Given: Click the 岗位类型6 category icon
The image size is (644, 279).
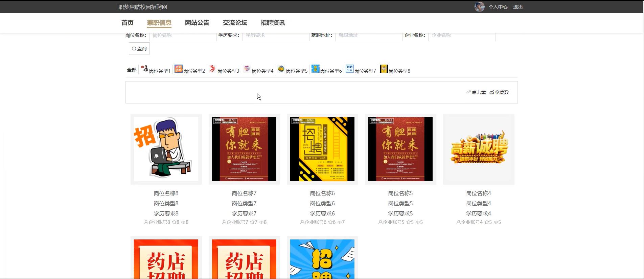Looking at the screenshot, I should click(x=316, y=69).
